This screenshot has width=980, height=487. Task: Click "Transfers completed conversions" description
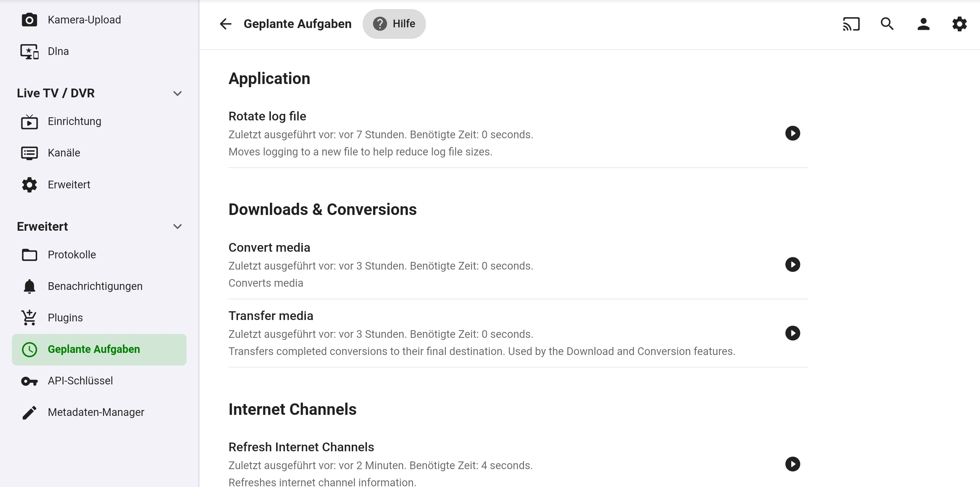pos(482,352)
